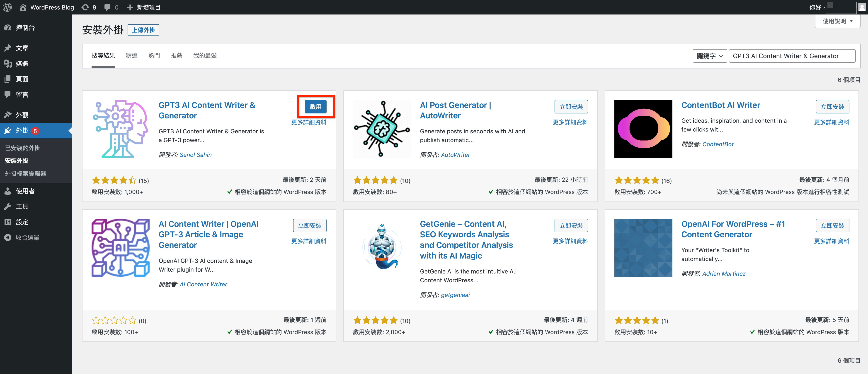This screenshot has width=868, height=374.
Task: Click the updates icon showing 9
Action: pos(89,7)
